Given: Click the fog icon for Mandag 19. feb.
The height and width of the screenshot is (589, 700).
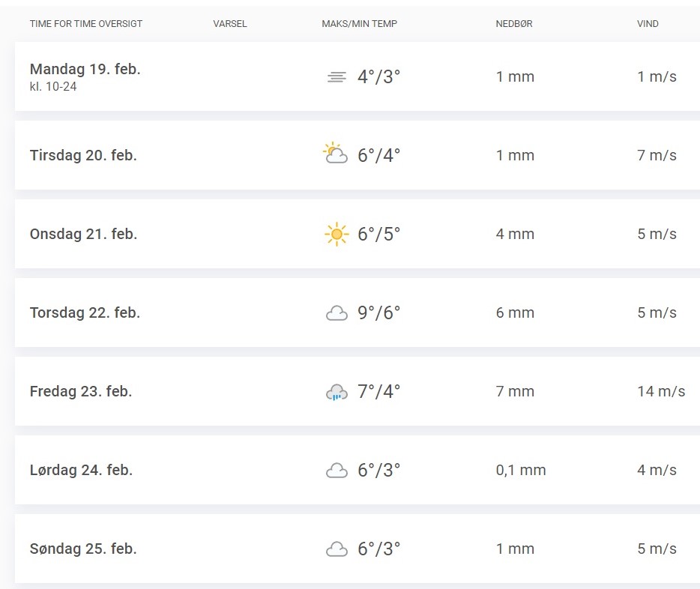Looking at the screenshot, I should coord(337,77).
